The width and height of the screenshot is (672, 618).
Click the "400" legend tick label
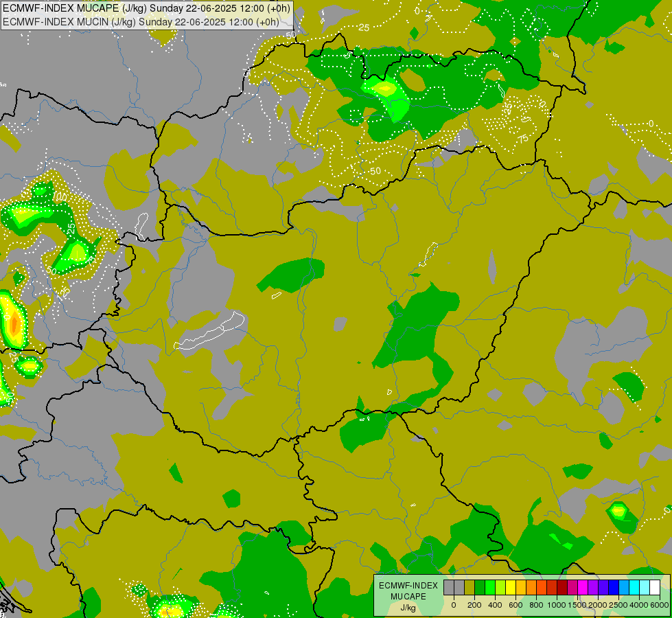[495, 605]
